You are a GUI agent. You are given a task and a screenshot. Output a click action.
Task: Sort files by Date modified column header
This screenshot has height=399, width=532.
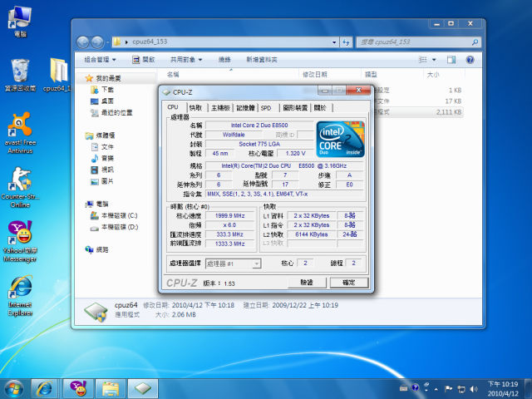pos(314,74)
